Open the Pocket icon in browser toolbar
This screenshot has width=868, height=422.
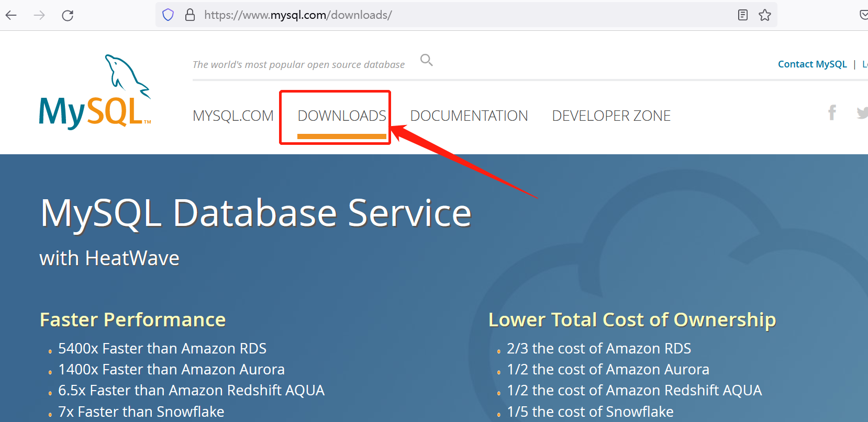coord(864,15)
